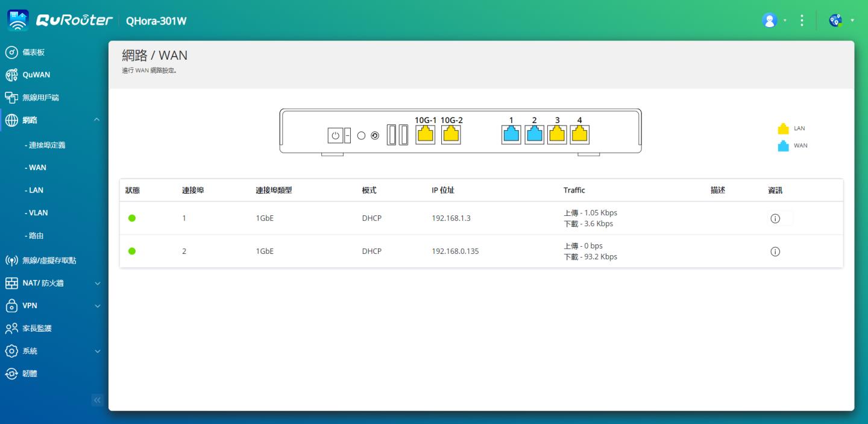Open the three-dot overflow menu
This screenshot has width=868, height=424.
tap(801, 20)
